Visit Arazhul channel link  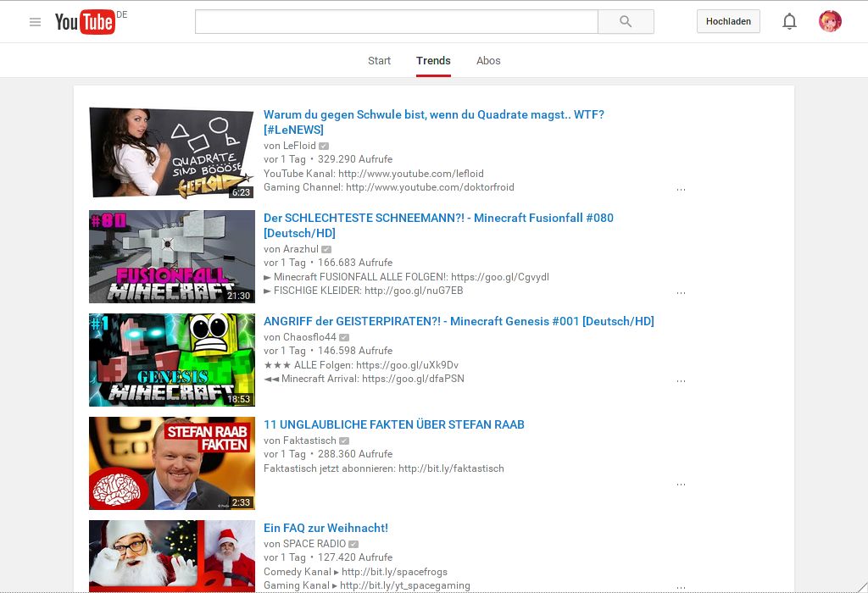click(x=301, y=249)
